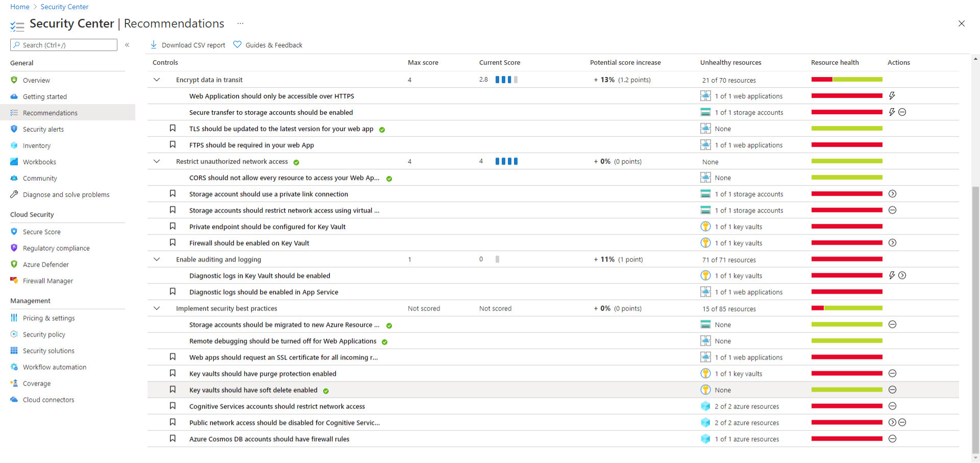Toggle bookmark for FTPS should be required
Image resolution: width=980 pixels, height=463 pixels.
pyautogui.click(x=173, y=145)
